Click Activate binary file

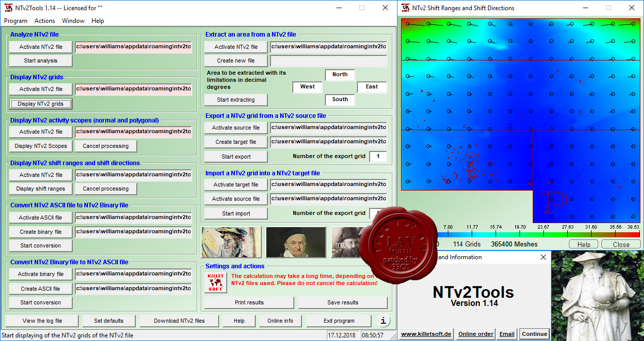(x=41, y=274)
